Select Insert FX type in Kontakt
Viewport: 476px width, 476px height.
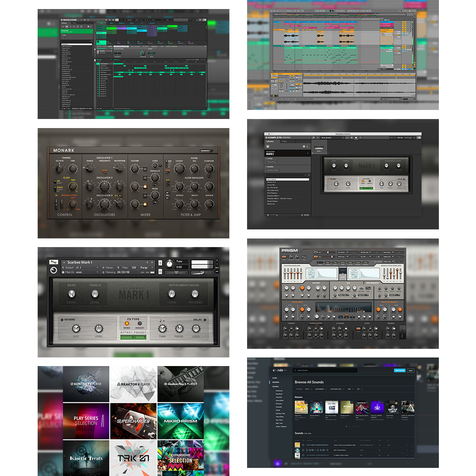pos(139,323)
